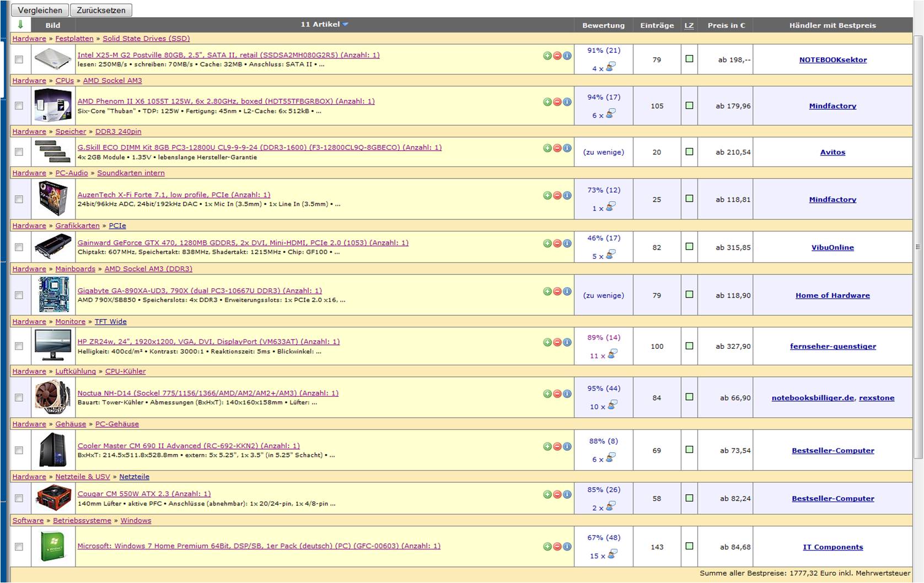Screen dimensions: 924x583
Task: Tick the selection checkbox for Cougar CM 550W
Action: tap(19, 498)
